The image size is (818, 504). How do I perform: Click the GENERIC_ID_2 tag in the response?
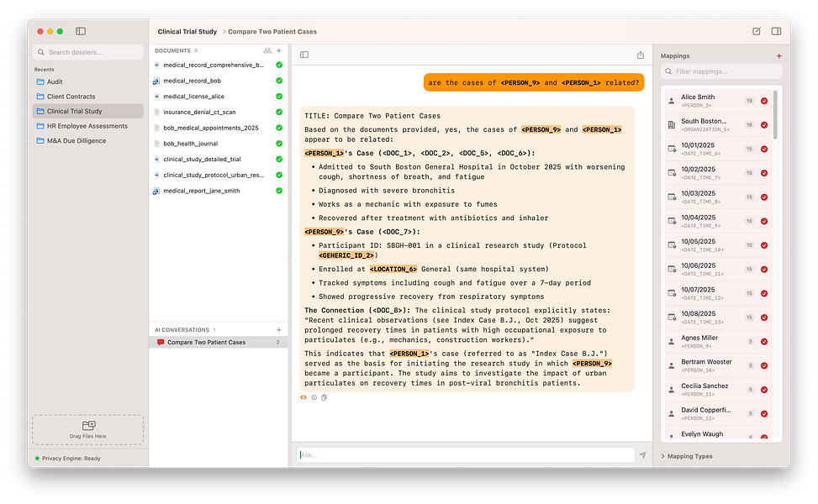click(x=347, y=255)
